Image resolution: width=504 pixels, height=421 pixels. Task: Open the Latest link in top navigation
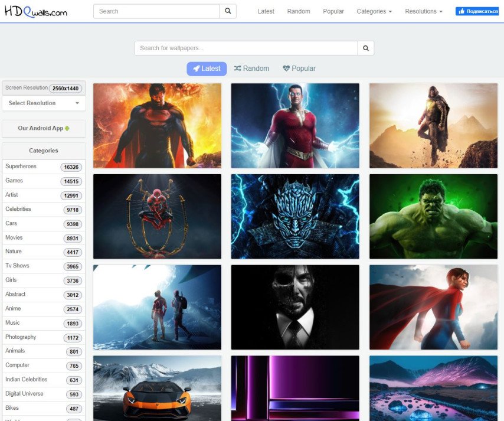click(266, 11)
